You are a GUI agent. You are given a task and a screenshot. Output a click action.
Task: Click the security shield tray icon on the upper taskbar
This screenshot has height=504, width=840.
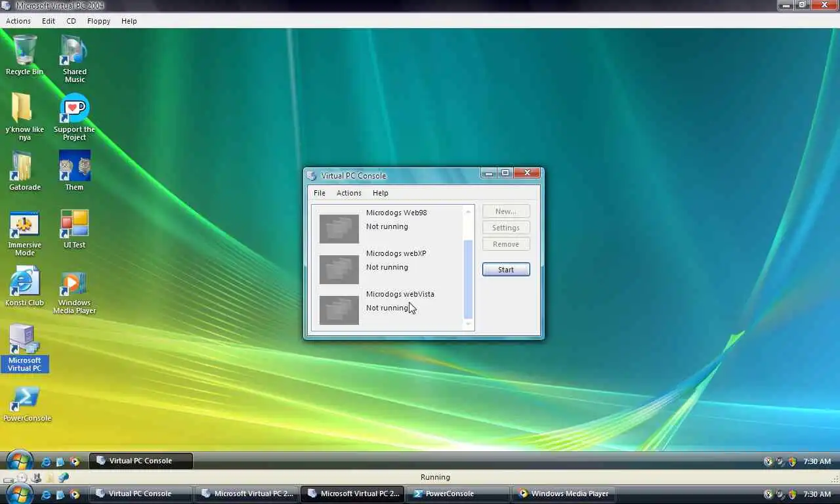coord(791,461)
